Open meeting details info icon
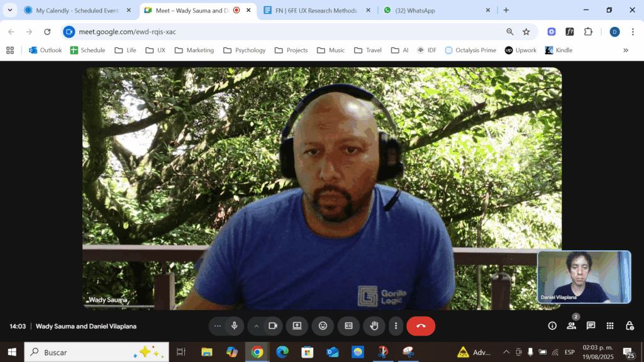Screen dimensions: 644x362 (552, 326)
